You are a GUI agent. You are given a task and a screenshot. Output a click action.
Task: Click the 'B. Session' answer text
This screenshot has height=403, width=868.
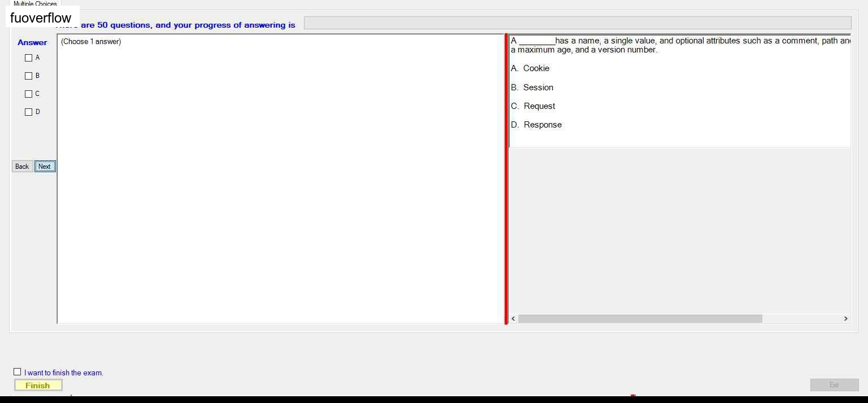tap(532, 87)
